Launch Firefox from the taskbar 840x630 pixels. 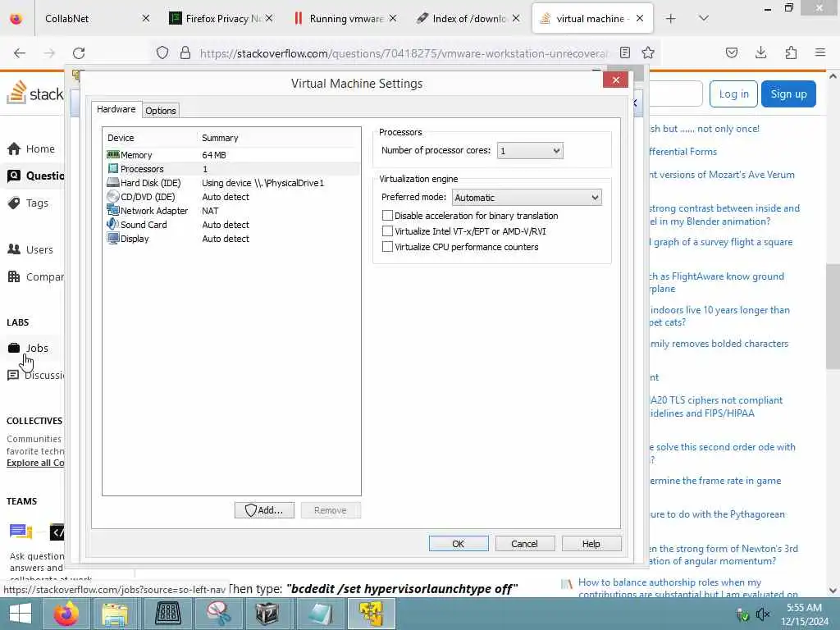pyautogui.click(x=66, y=614)
